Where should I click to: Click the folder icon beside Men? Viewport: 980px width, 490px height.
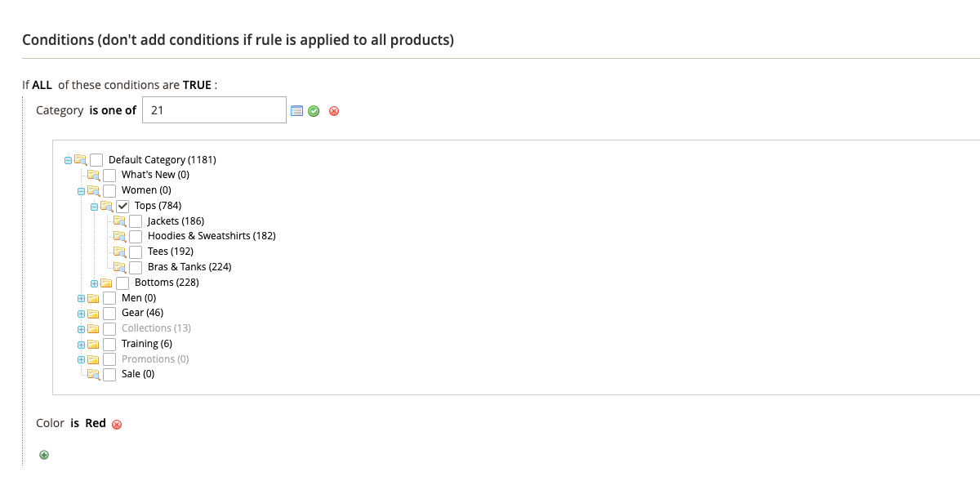tap(92, 297)
